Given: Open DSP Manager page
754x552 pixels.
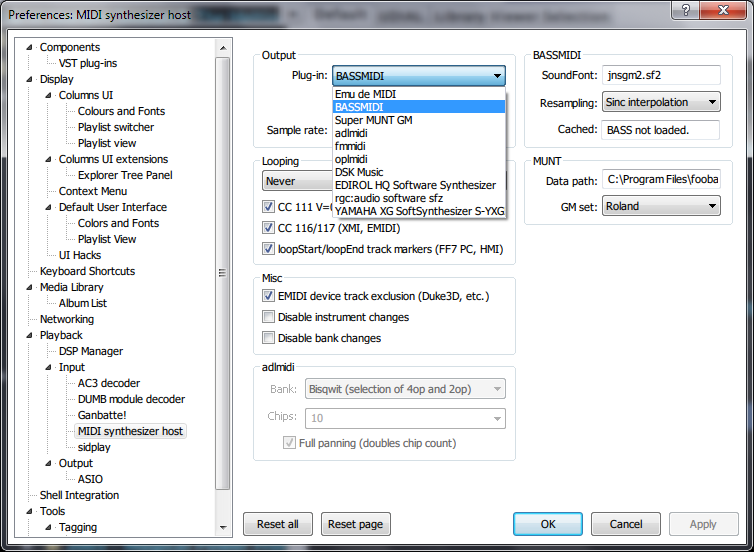Looking at the screenshot, I should tap(91, 351).
